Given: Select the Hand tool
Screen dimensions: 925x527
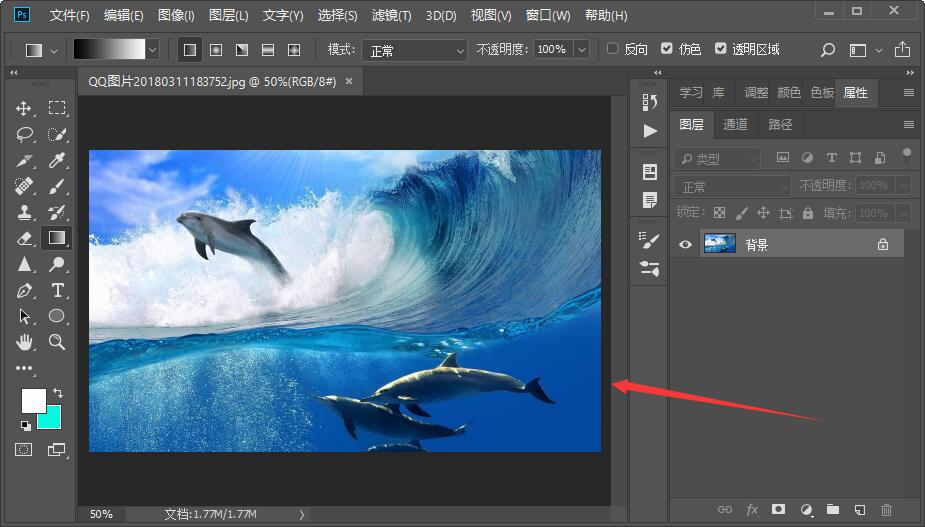Looking at the screenshot, I should [x=24, y=342].
